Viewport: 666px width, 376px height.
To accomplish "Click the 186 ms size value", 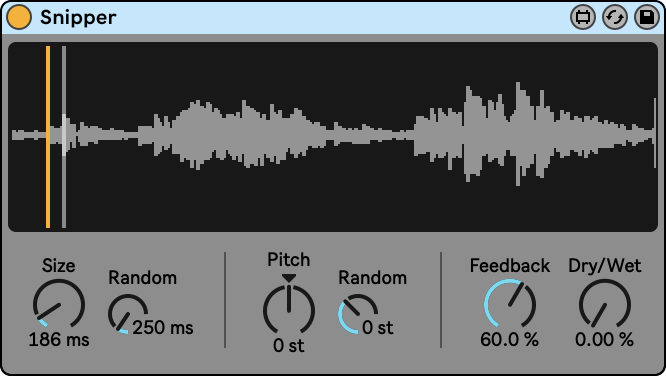I will coord(59,340).
